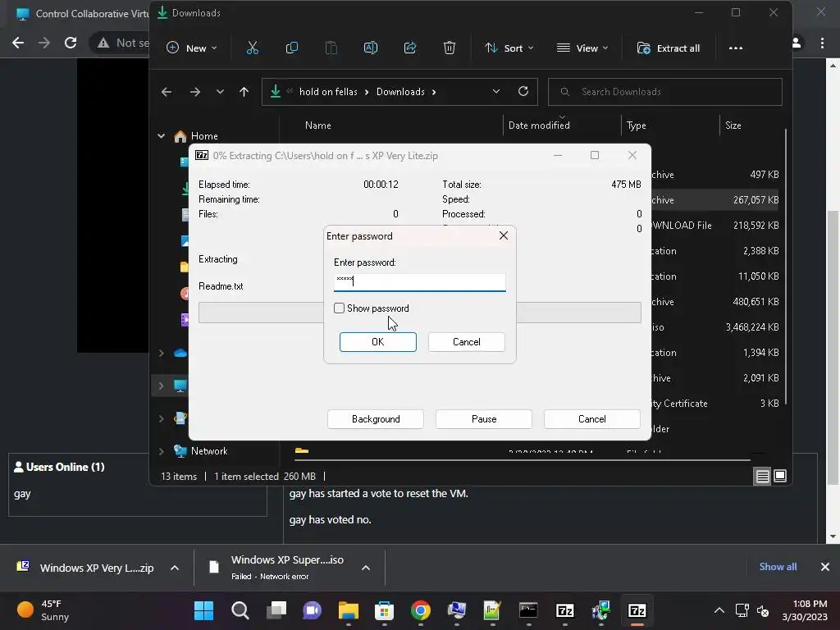Viewport: 840px width, 630px height.
Task: Click Downloads in address breadcrumb
Action: coord(400,92)
